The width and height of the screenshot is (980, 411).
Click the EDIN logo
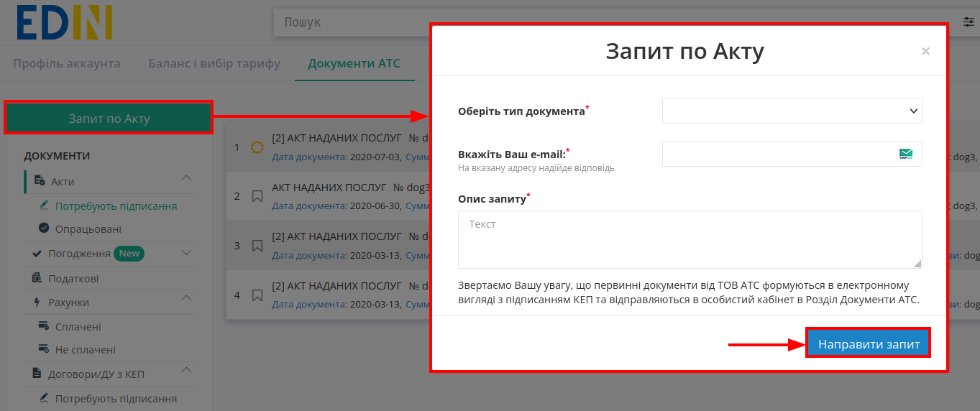click(65, 22)
